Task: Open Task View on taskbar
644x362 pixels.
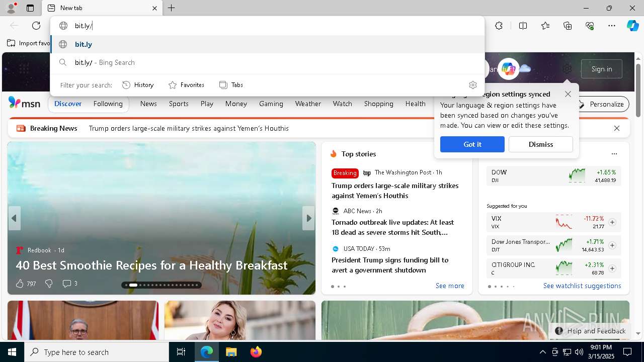Action: pos(181,352)
